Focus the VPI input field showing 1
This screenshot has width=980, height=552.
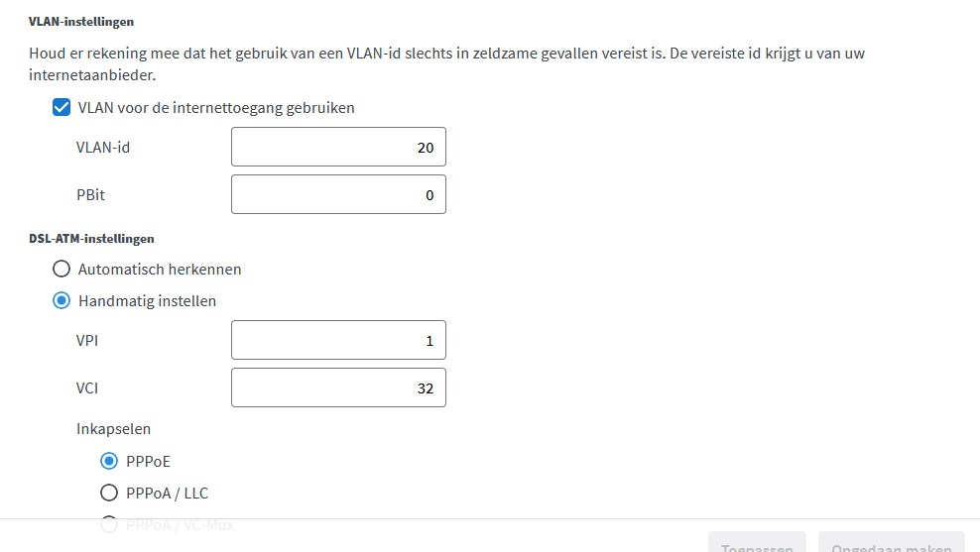[x=339, y=340]
